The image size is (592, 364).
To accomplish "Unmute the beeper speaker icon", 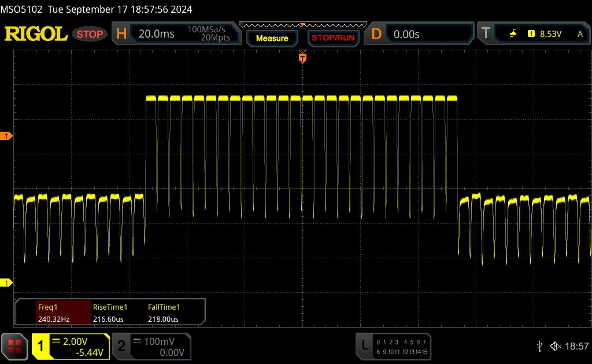I will 556,346.
